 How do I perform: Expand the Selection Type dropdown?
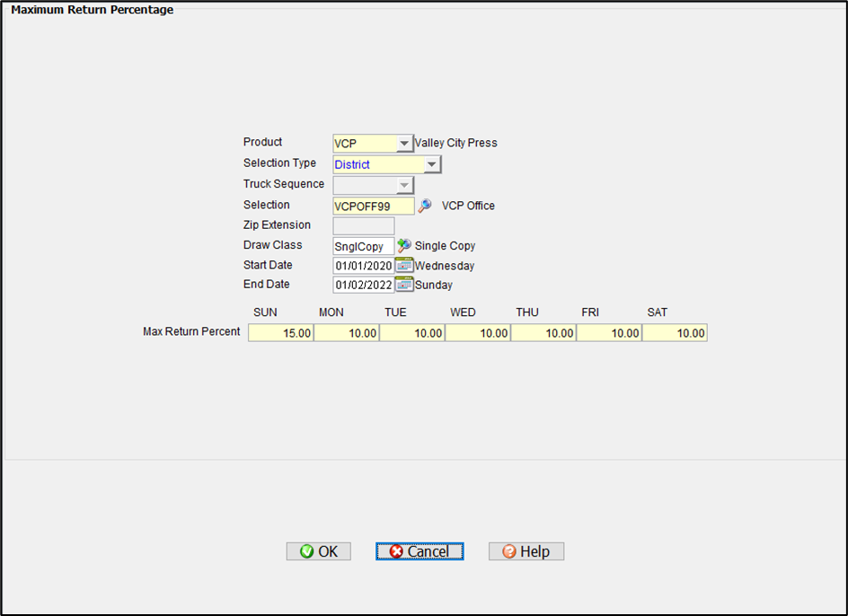[432, 164]
